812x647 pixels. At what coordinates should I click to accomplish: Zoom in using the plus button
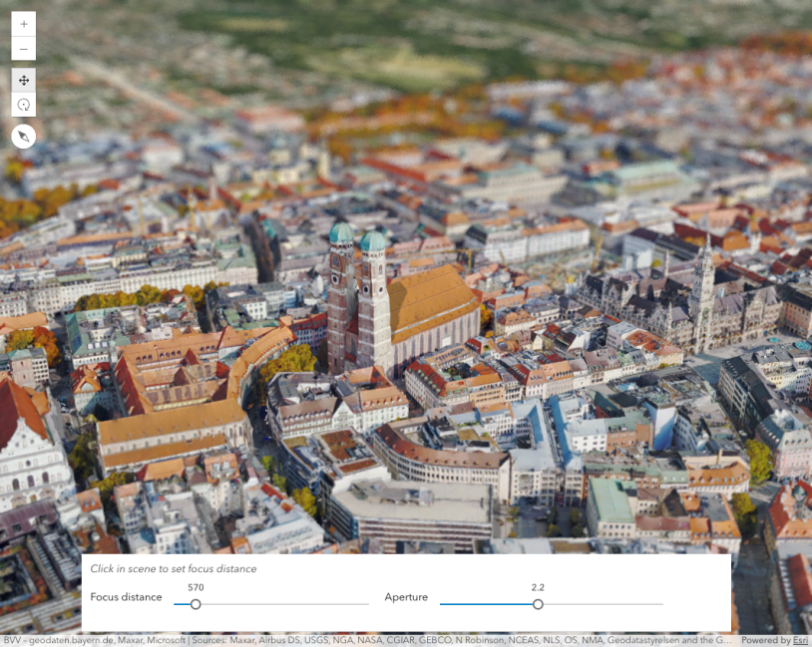pyautogui.click(x=23, y=22)
